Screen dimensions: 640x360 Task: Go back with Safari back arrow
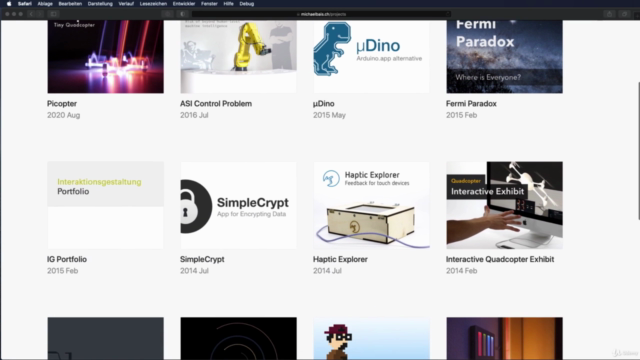[31, 14]
